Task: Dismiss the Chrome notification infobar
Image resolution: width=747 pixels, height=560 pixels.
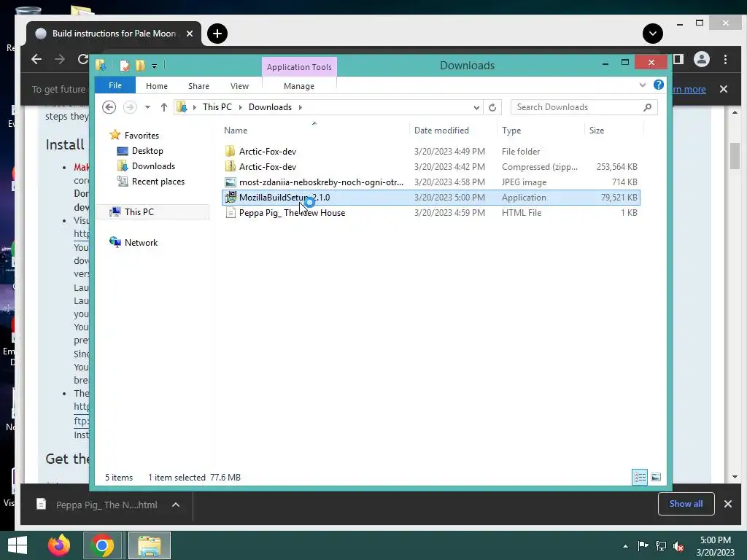Action: (724, 89)
